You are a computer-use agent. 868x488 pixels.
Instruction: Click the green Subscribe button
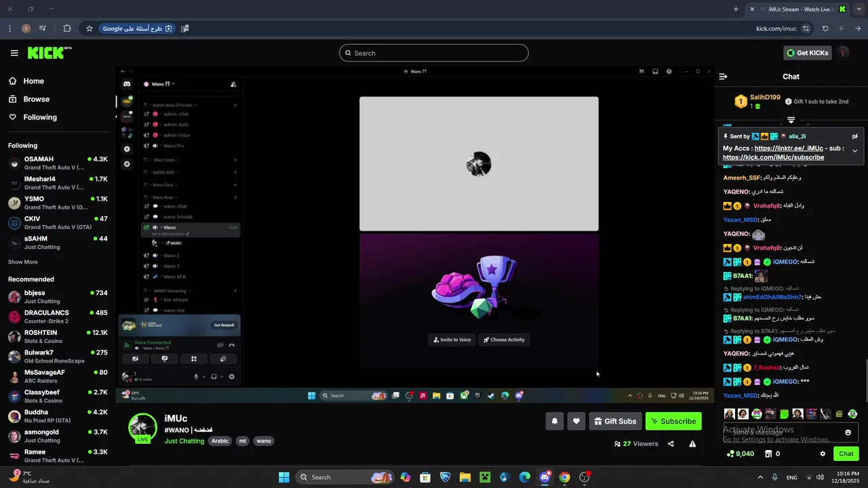pos(673,421)
